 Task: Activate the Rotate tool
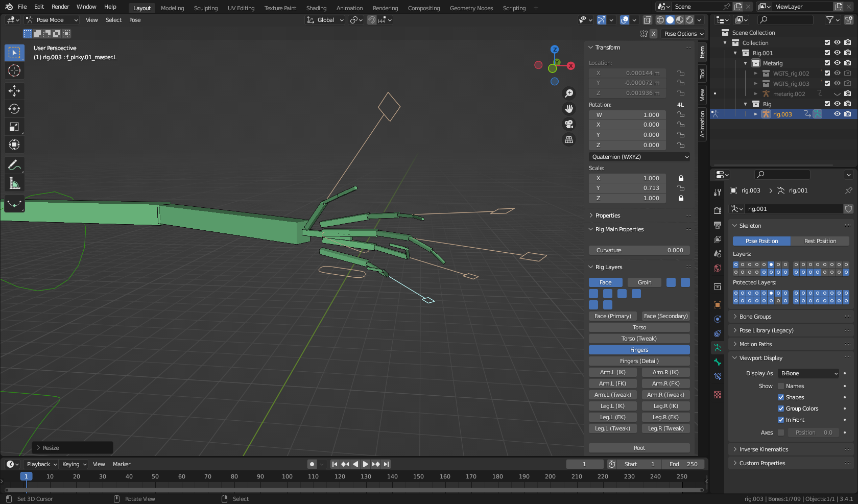click(14, 109)
